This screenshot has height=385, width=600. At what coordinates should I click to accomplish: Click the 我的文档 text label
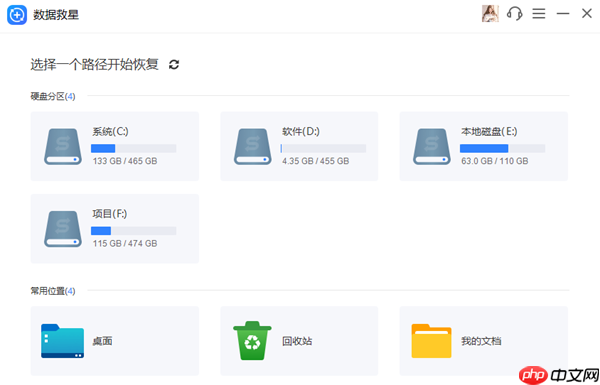tap(481, 341)
